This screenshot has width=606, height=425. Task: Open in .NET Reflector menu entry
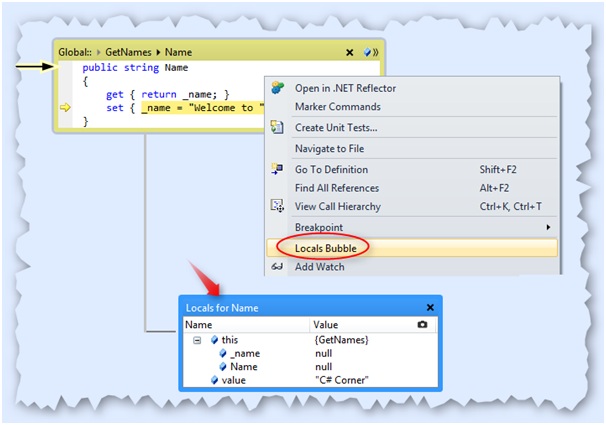point(412,88)
